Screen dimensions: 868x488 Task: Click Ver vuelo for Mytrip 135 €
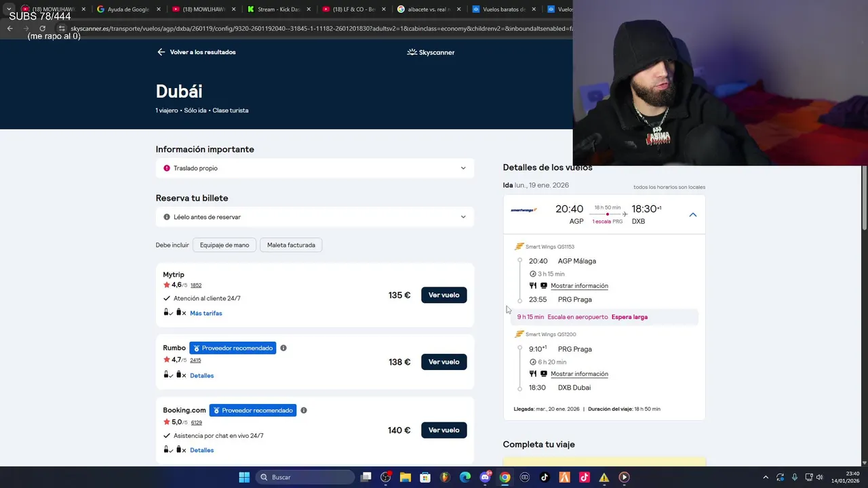click(x=444, y=295)
